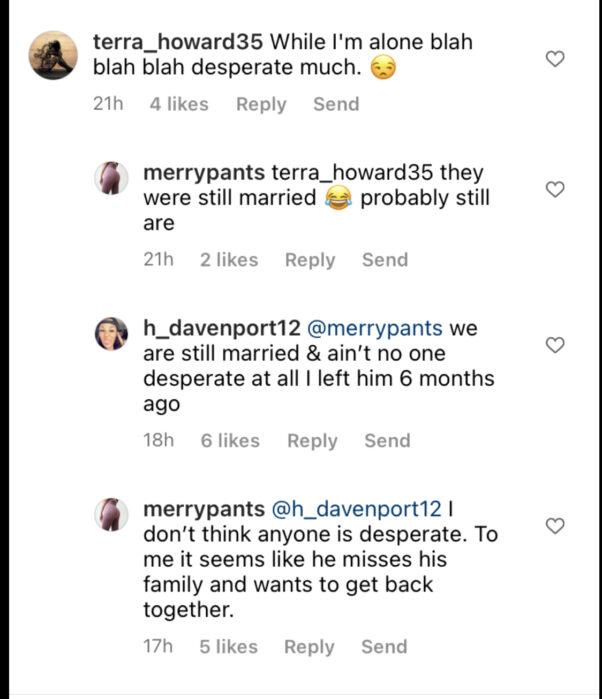Reply to merrypants' 17h comment
Image resolution: width=602 pixels, height=699 pixels.
click(309, 647)
